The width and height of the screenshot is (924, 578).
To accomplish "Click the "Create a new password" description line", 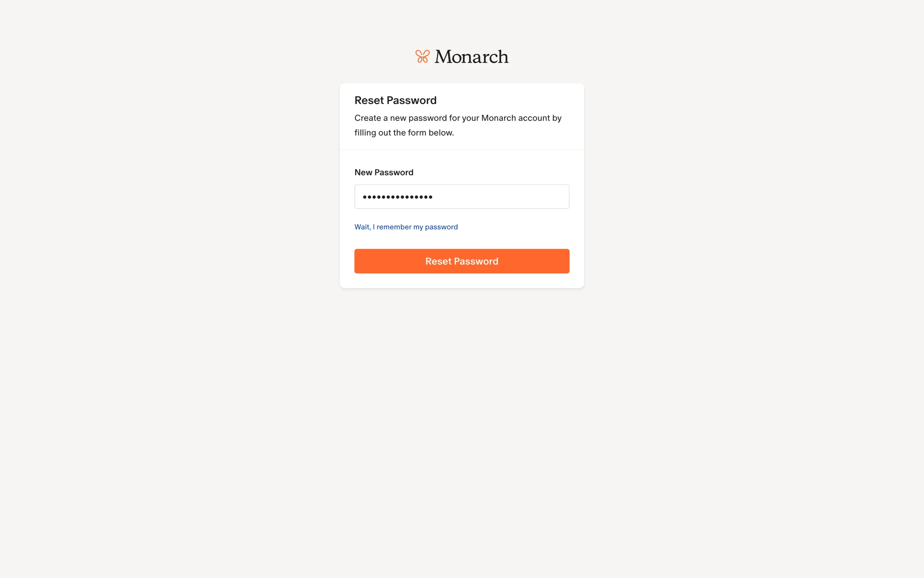I will (x=458, y=118).
